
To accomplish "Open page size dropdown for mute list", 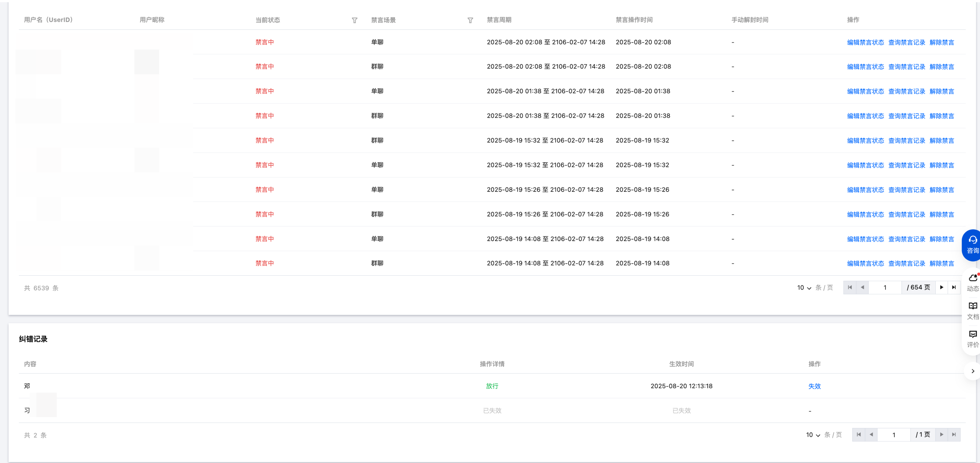I will [x=804, y=288].
